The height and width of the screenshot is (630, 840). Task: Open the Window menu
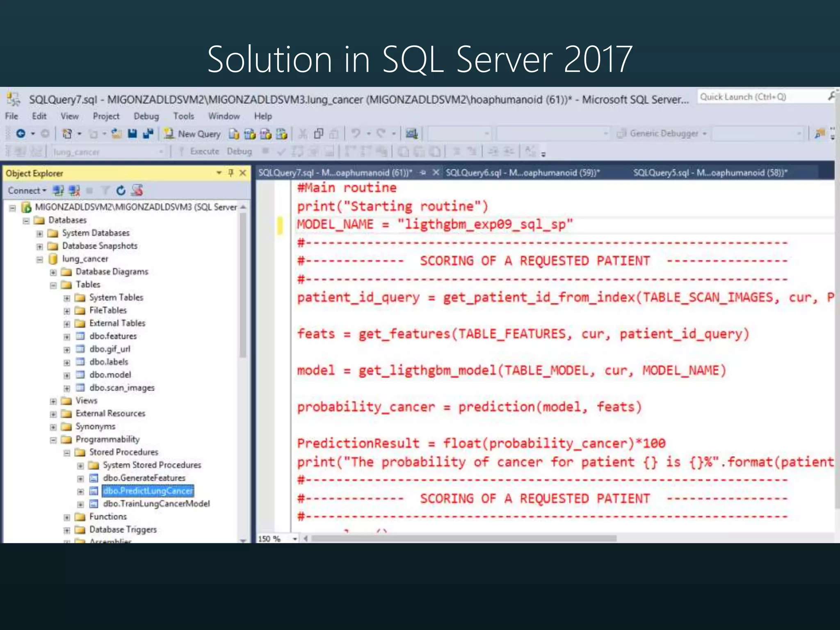[224, 116]
